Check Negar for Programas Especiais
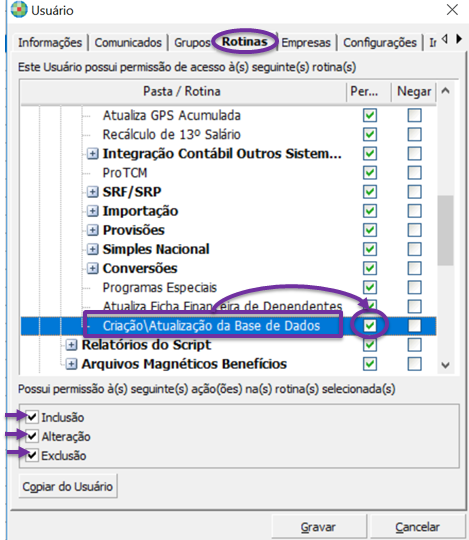The image size is (469, 540). pyautogui.click(x=415, y=287)
